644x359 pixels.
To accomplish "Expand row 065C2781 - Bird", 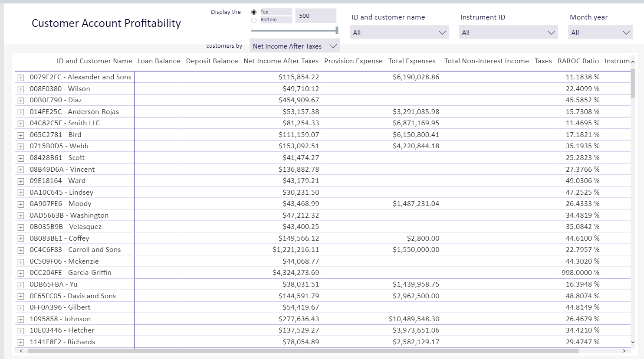I will 20,135.
